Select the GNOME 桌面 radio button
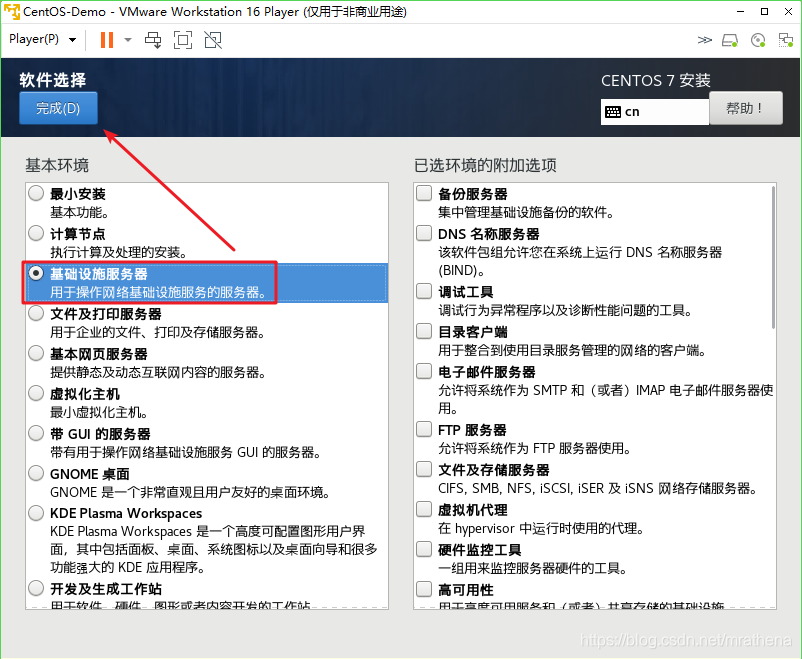 36,473
